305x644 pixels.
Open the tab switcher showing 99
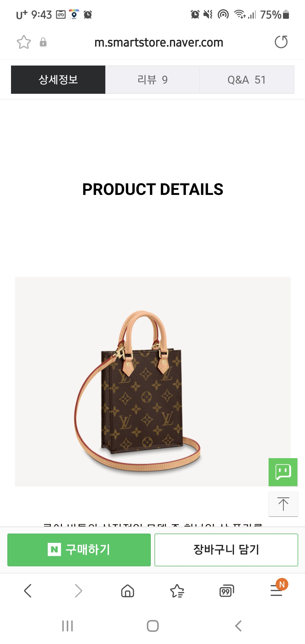point(227,591)
